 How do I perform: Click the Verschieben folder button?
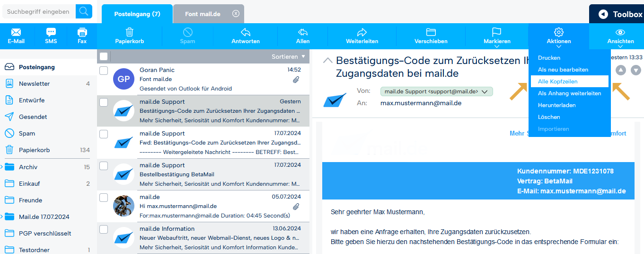coord(431,36)
